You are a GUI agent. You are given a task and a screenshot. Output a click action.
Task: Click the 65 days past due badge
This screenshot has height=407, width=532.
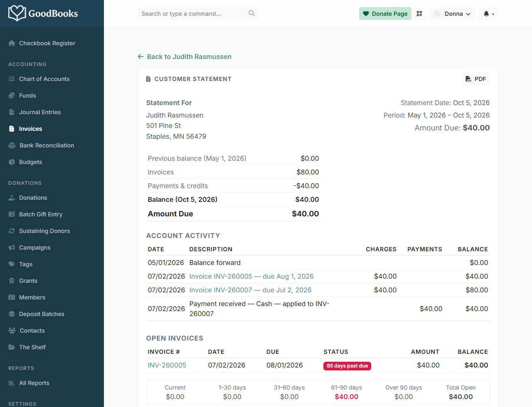(x=347, y=366)
